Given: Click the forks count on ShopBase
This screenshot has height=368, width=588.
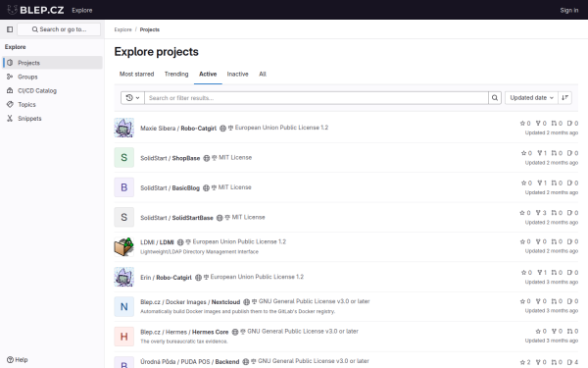Looking at the screenshot, I should point(542,153).
